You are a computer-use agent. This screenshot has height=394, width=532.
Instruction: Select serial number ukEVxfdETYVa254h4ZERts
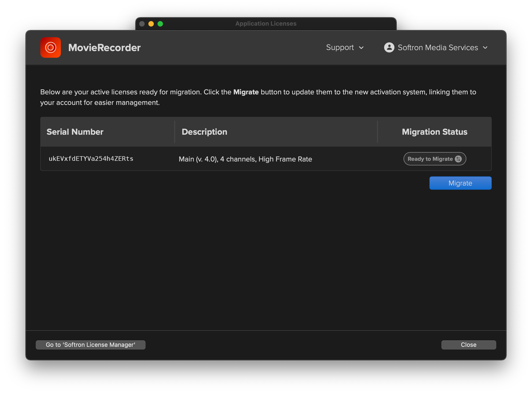point(91,159)
